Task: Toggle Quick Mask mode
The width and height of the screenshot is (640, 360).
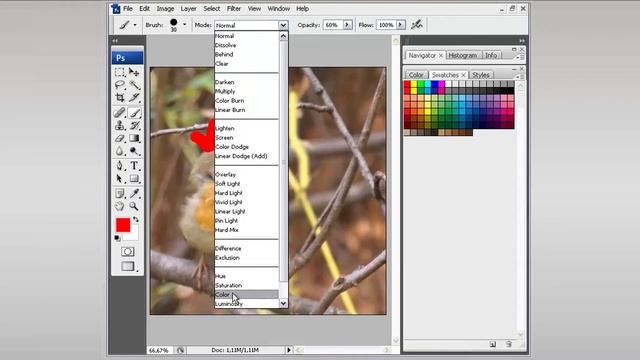Action: pos(128,252)
